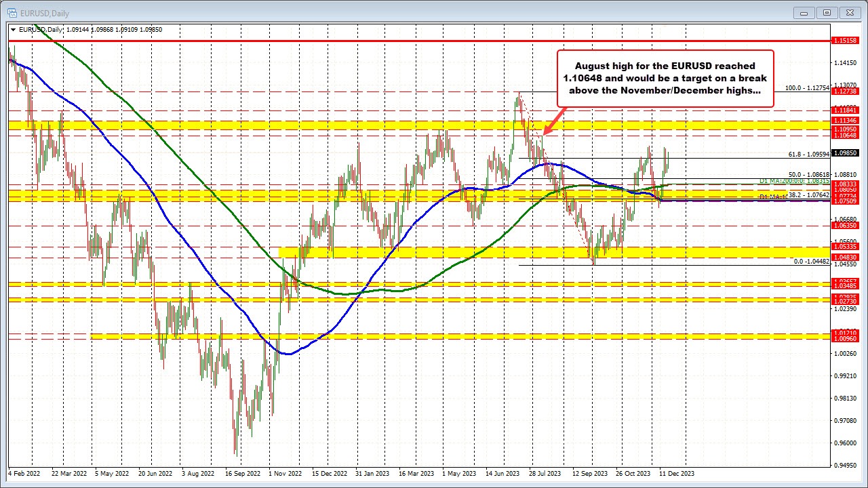Click the August high annotation text box

click(665, 78)
